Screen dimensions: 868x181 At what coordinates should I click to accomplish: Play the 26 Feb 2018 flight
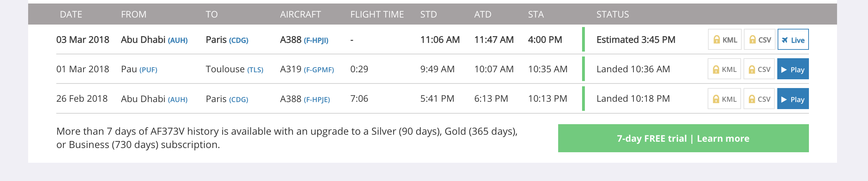(x=793, y=99)
